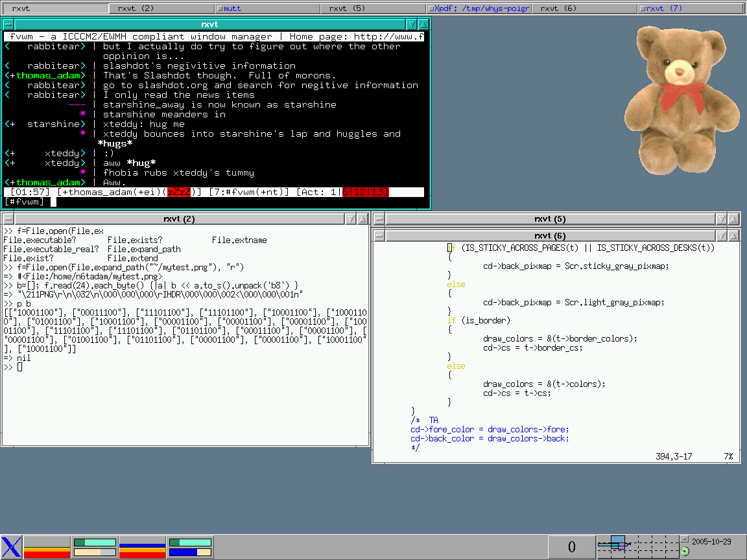747x560 pixels.
Task: Click the green and blue meter panel
Action: coord(190,546)
